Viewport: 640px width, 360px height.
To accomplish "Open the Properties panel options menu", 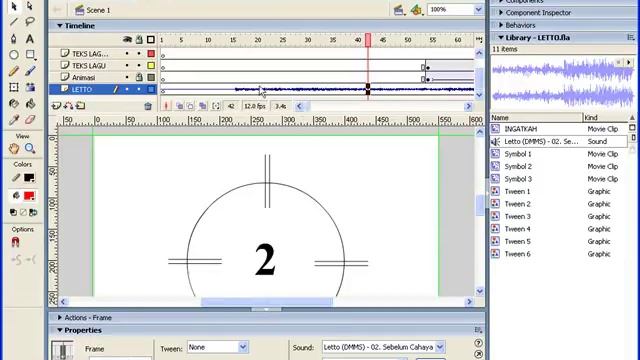I will click(x=478, y=330).
